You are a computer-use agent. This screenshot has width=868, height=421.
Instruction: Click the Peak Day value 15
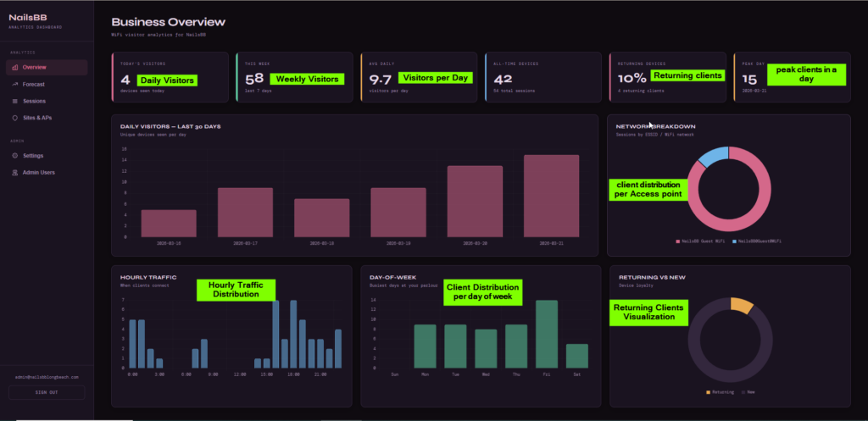(x=749, y=79)
